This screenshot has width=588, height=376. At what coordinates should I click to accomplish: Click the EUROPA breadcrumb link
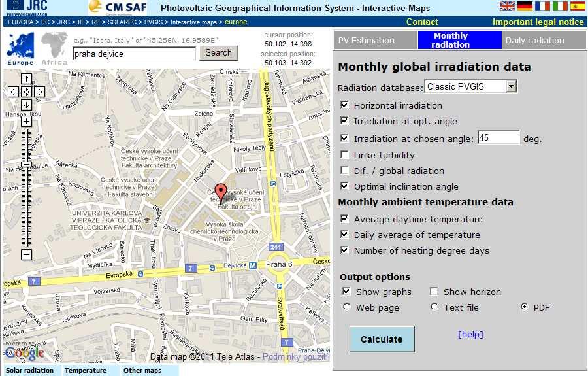pyautogui.click(x=21, y=22)
